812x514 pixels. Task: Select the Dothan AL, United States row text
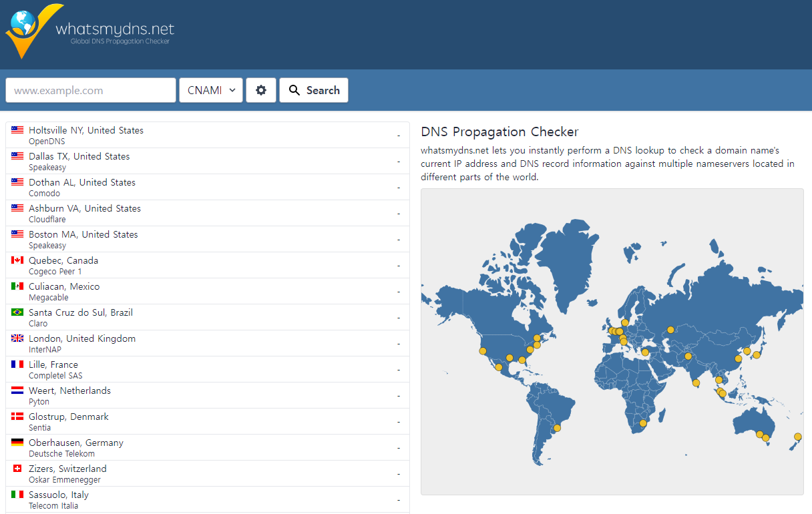point(82,182)
